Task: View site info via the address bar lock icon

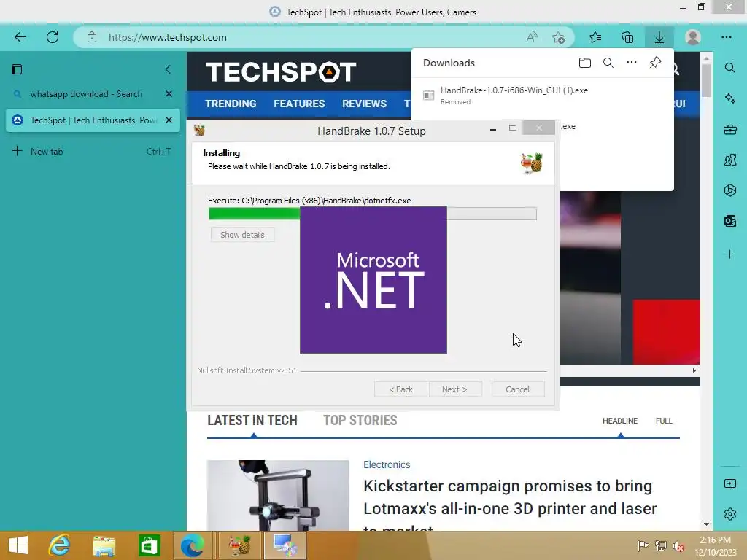Action: [92, 37]
